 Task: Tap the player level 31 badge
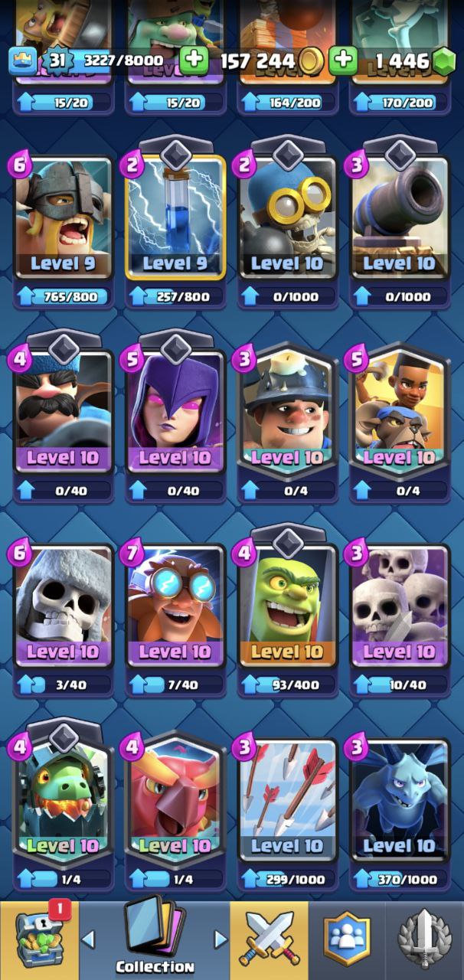point(56,59)
